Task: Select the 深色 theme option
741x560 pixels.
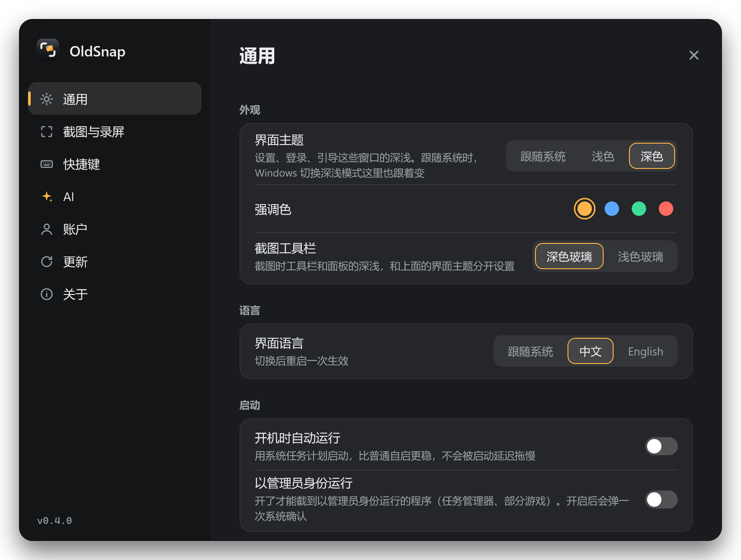Action: 652,156
